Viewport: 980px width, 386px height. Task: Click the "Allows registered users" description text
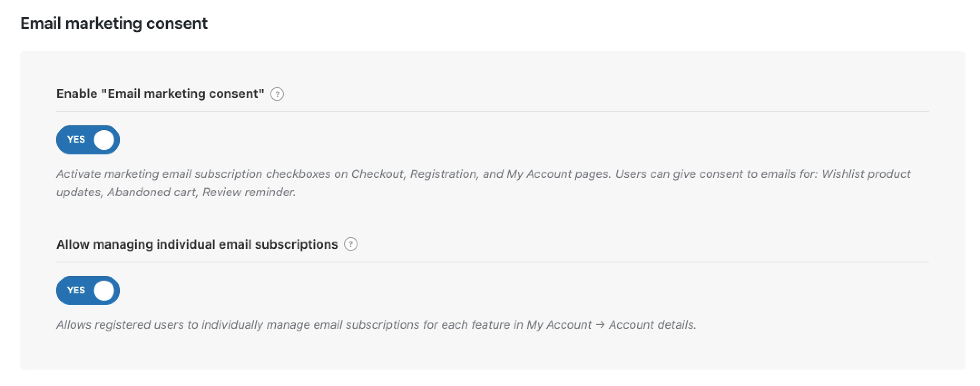click(x=127, y=325)
